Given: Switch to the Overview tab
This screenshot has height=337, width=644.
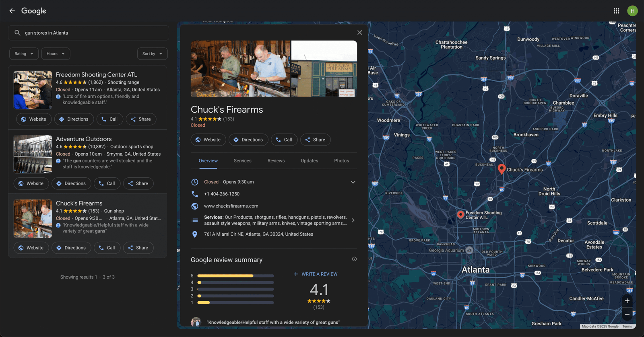Looking at the screenshot, I should (208, 161).
